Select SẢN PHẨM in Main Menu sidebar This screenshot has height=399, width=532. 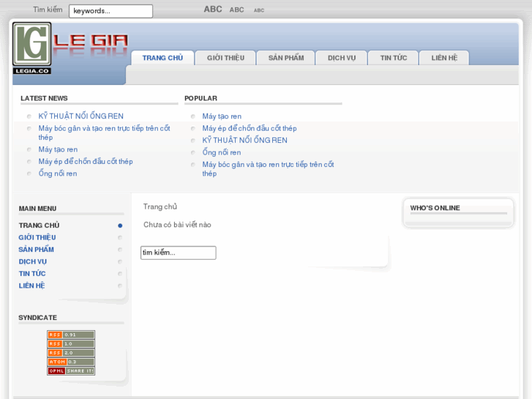[37, 250]
